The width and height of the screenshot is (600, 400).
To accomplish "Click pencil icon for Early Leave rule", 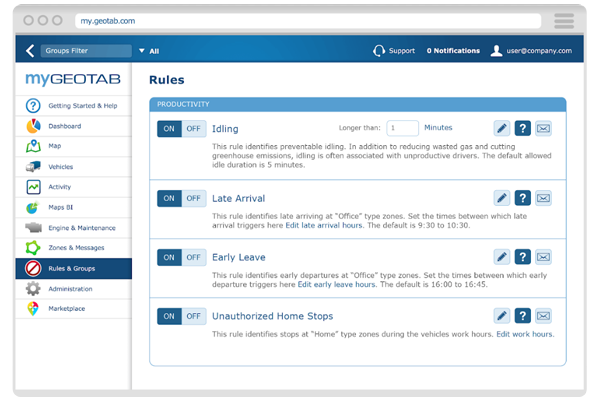I will click(502, 257).
